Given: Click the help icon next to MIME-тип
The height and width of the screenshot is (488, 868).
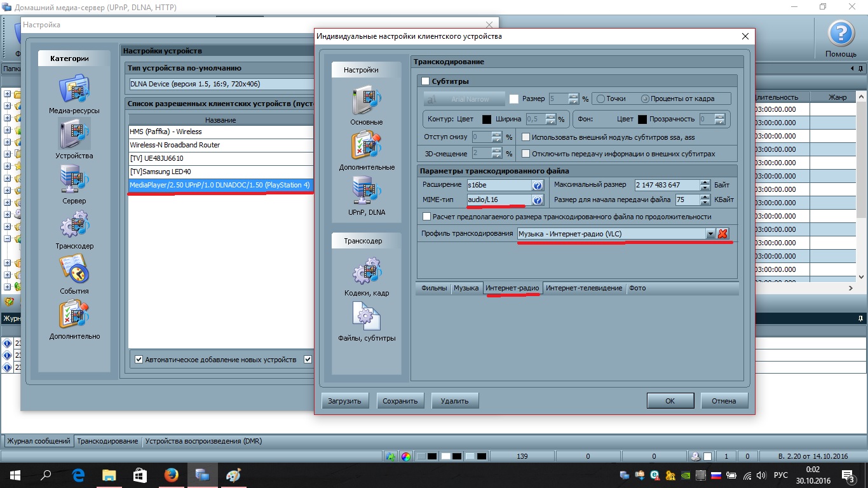Looking at the screenshot, I should tap(538, 200).
